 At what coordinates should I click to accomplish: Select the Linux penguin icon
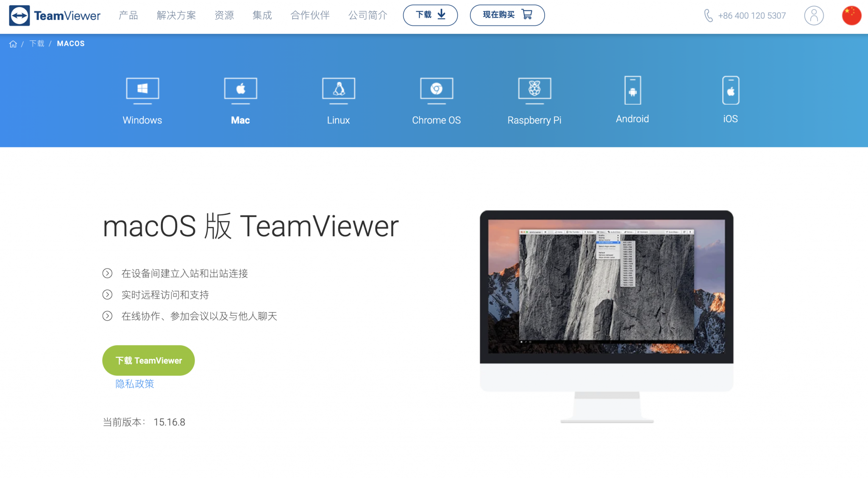tap(339, 91)
